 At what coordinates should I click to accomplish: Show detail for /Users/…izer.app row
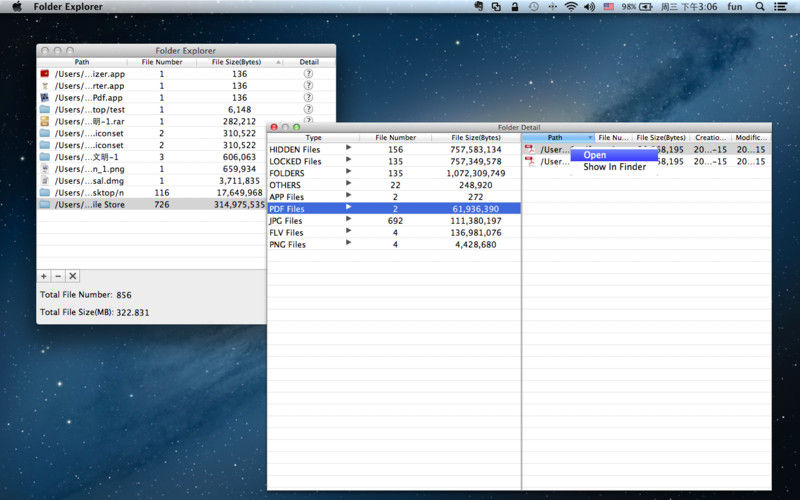click(308, 73)
